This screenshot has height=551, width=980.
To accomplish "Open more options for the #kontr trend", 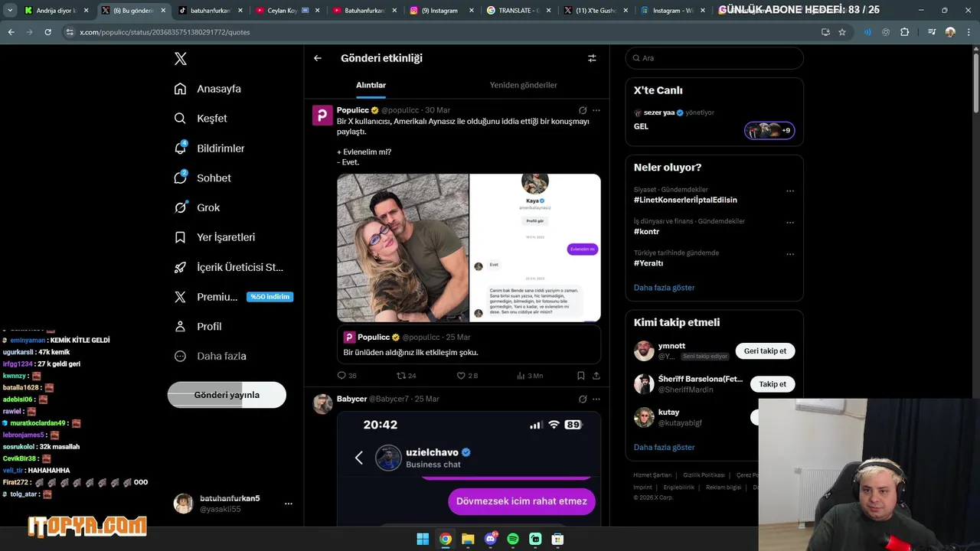I will tap(790, 223).
